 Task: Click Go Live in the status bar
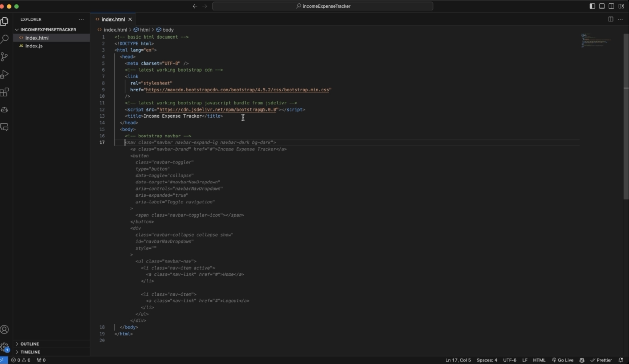563,360
